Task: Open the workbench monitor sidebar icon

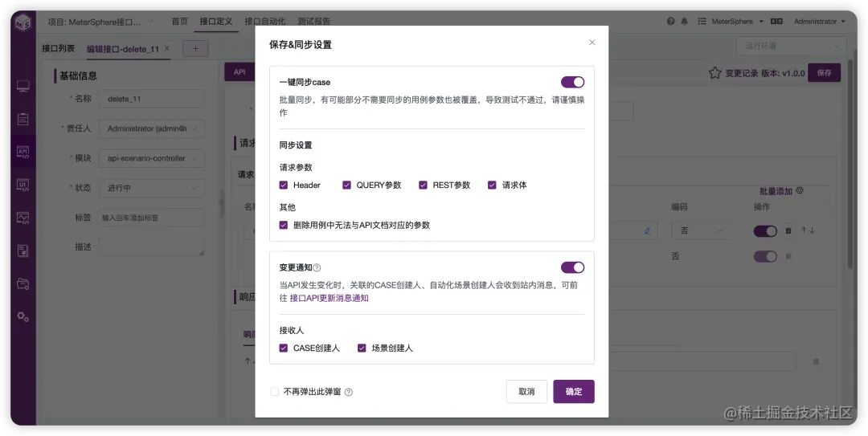Action: coord(23,86)
